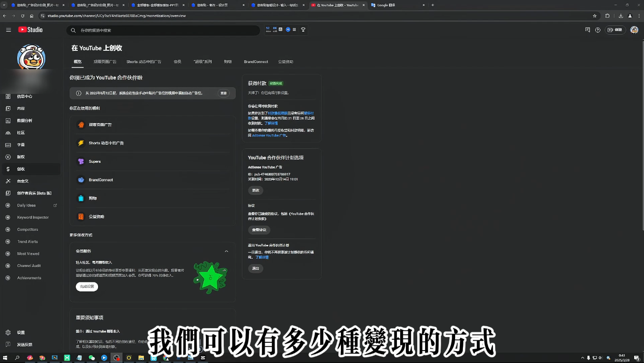
Task: Click the green 设置完成 status chip
Action: tap(276, 83)
